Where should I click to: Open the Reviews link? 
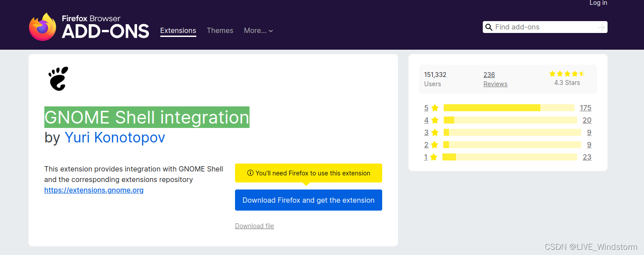tap(496, 84)
